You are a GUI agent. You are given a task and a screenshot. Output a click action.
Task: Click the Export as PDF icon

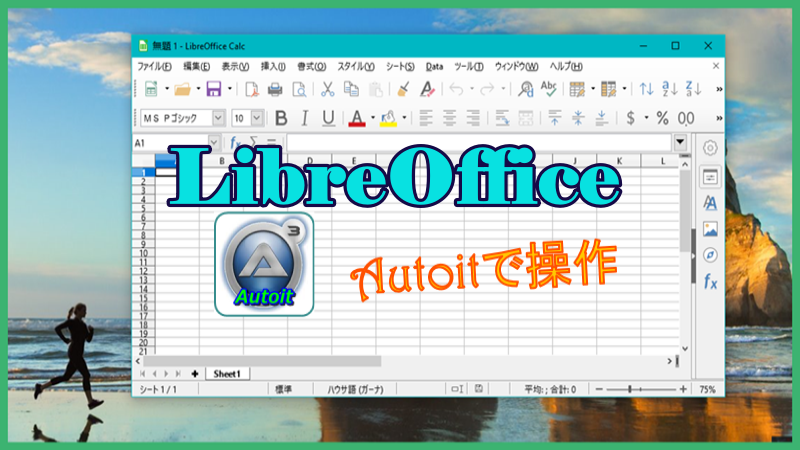pos(252,89)
